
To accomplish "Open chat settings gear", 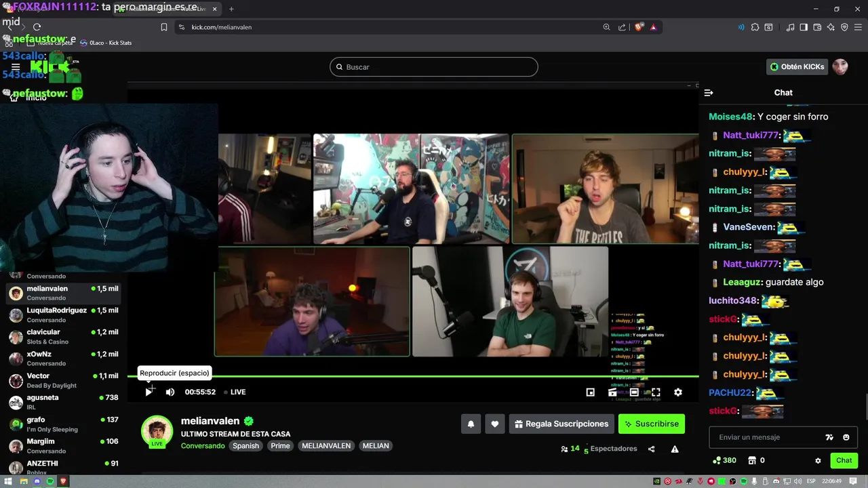I will point(818,460).
